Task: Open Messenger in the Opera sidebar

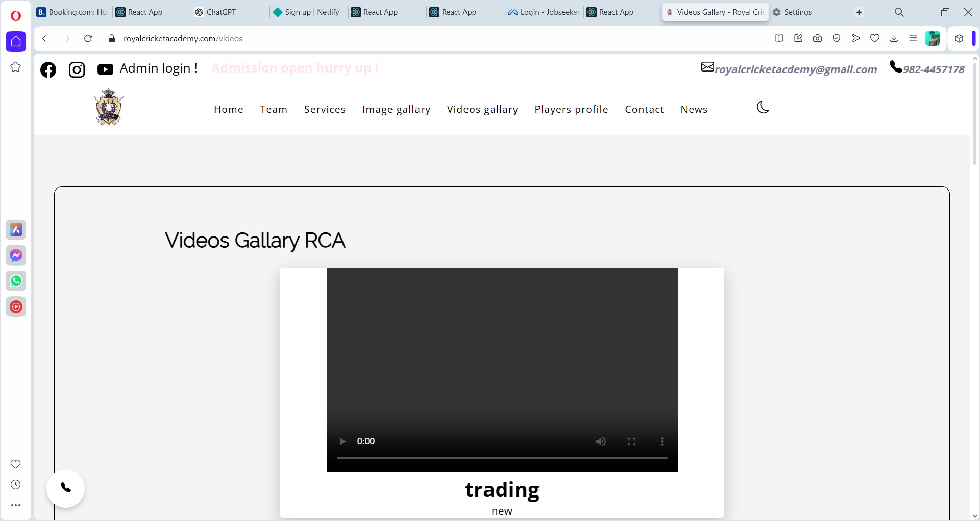Action: [16, 255]
